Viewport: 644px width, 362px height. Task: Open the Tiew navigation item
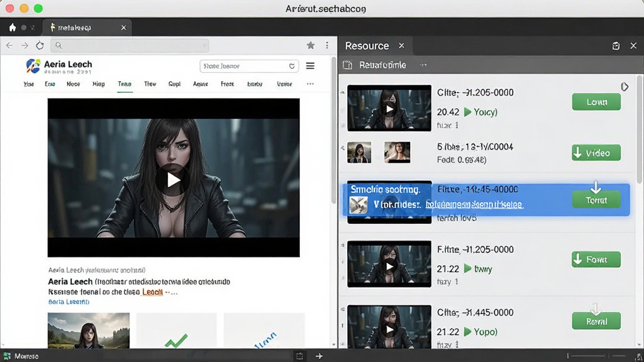[x=150, y=84]
